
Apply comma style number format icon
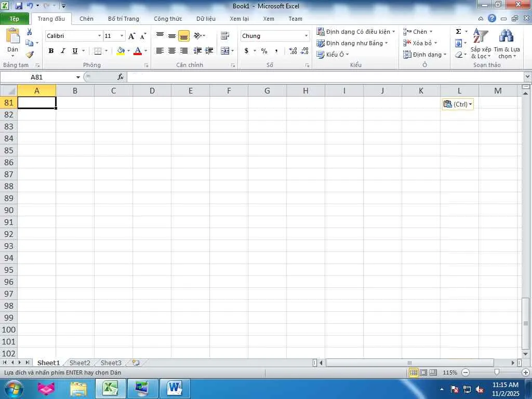[x=276, y=51]
